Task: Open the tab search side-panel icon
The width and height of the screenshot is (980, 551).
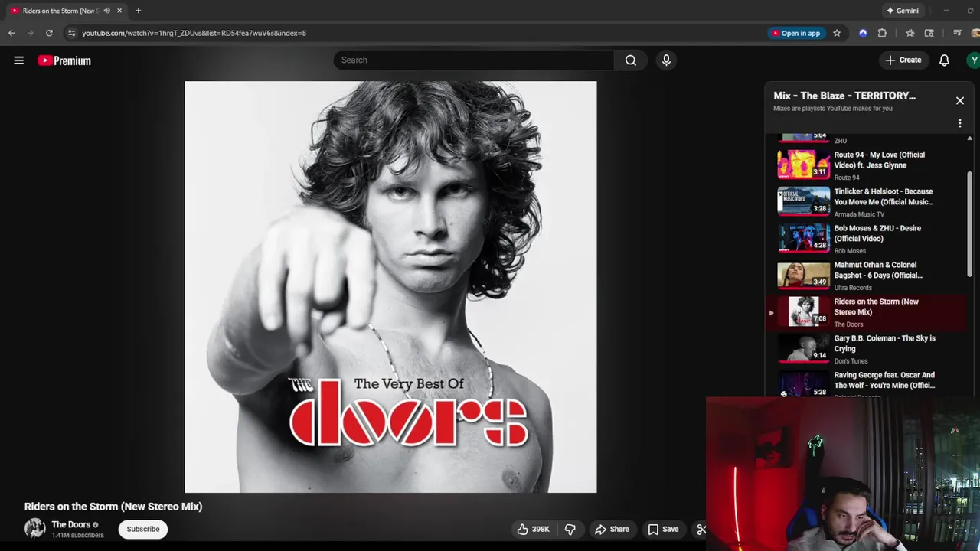Action: (929, 33)
